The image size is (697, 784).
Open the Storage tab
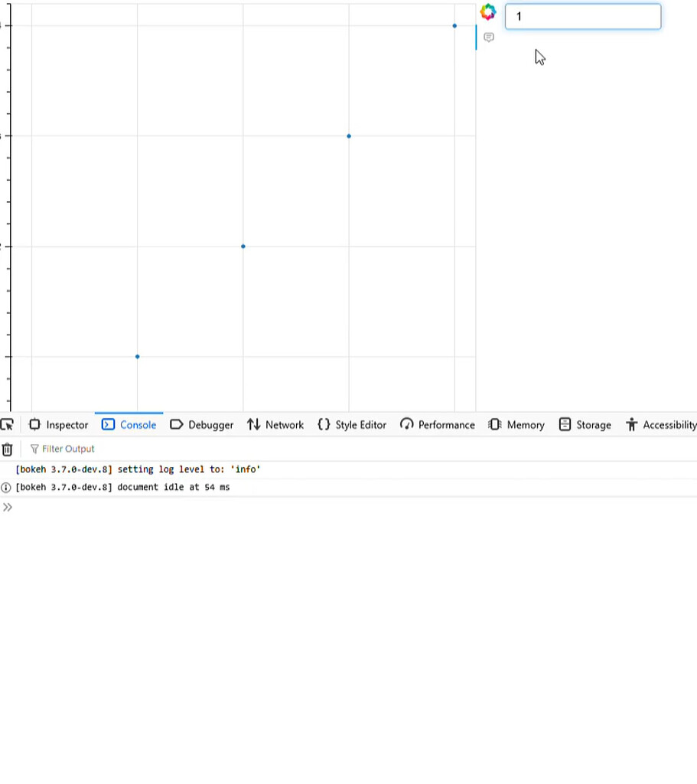tap(585, 425)
